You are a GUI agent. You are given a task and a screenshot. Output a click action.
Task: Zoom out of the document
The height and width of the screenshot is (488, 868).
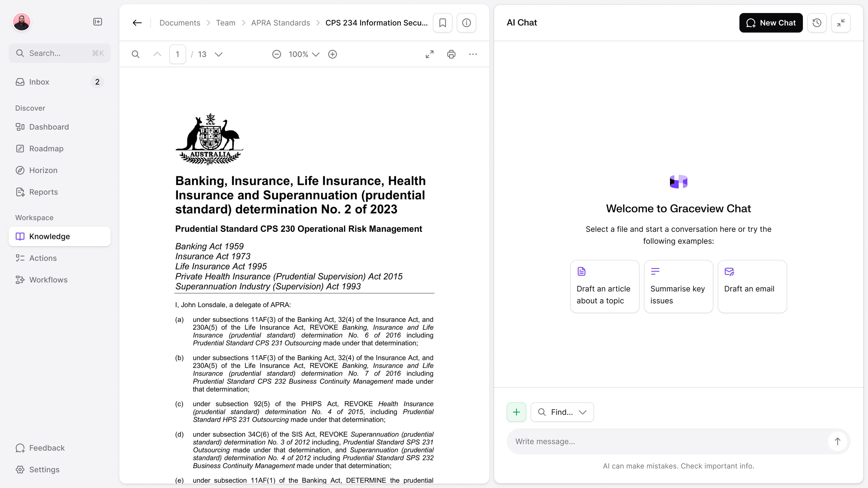[276, 54]
